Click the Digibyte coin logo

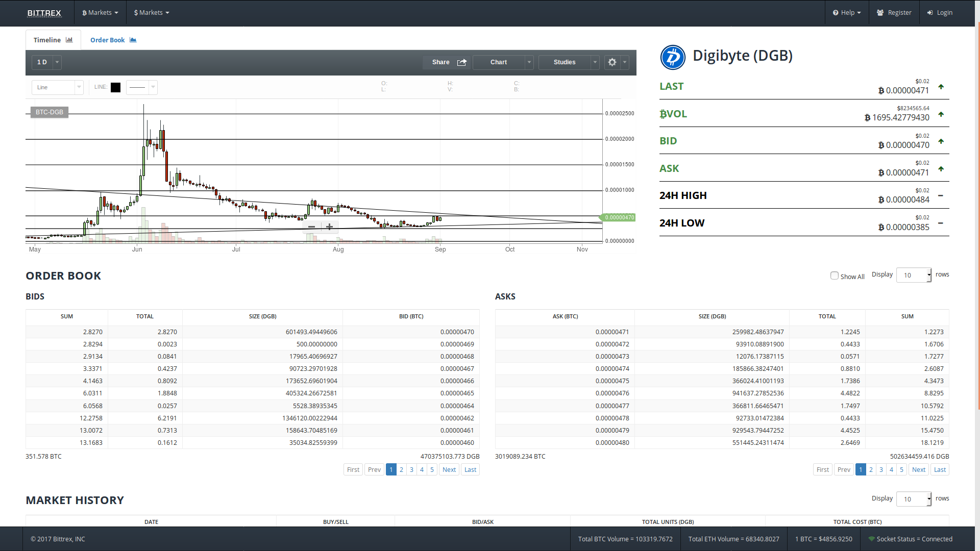(673, 57)
